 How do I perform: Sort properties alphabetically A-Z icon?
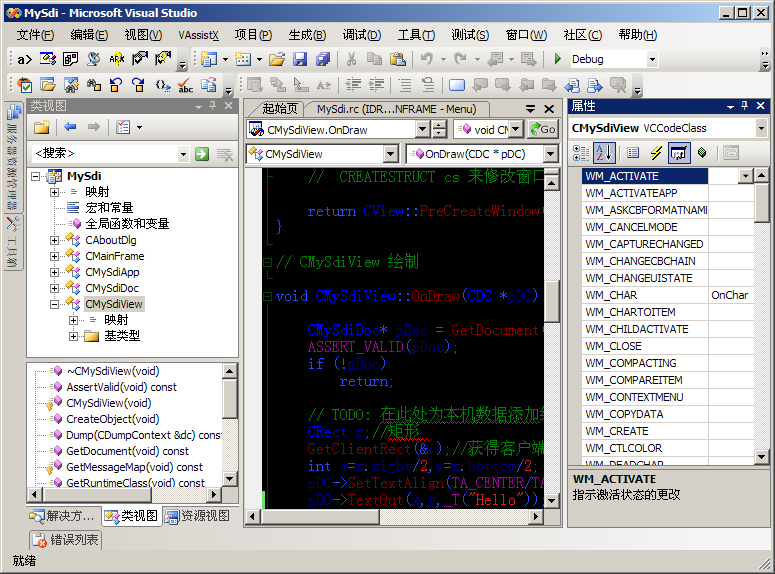point(604,153)
